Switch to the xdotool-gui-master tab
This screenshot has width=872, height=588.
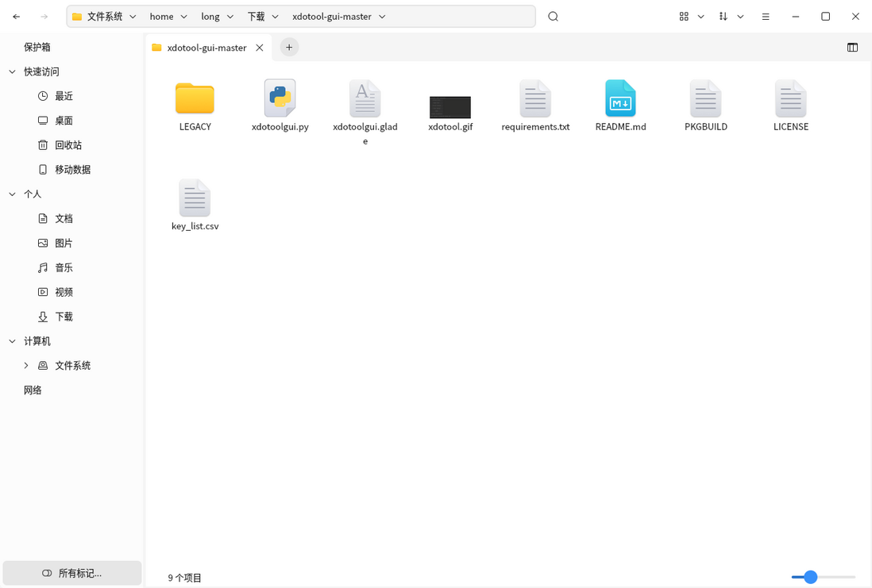(x=209, y=48)
